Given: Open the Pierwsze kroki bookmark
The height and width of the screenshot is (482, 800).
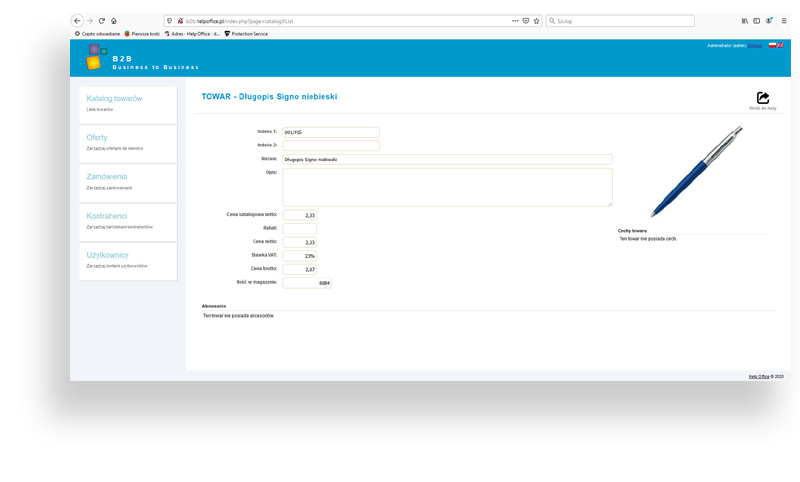Looking at the screenshot, I should [142, 34].
